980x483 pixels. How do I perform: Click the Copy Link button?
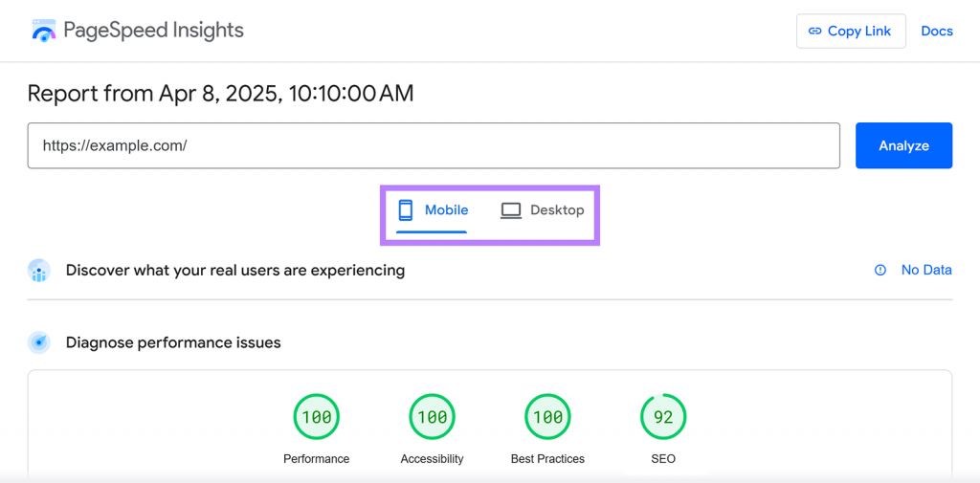[x=851, y=32]
